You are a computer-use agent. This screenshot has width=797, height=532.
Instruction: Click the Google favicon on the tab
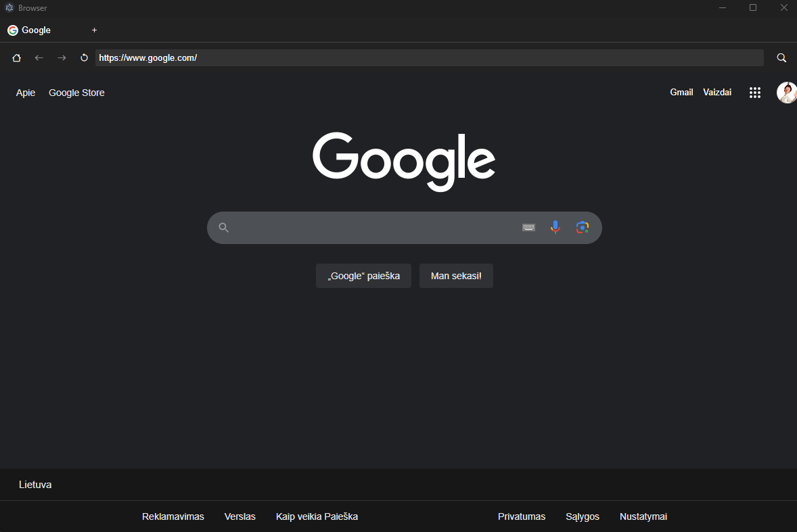pyautogui.click(x=13, y=30)
